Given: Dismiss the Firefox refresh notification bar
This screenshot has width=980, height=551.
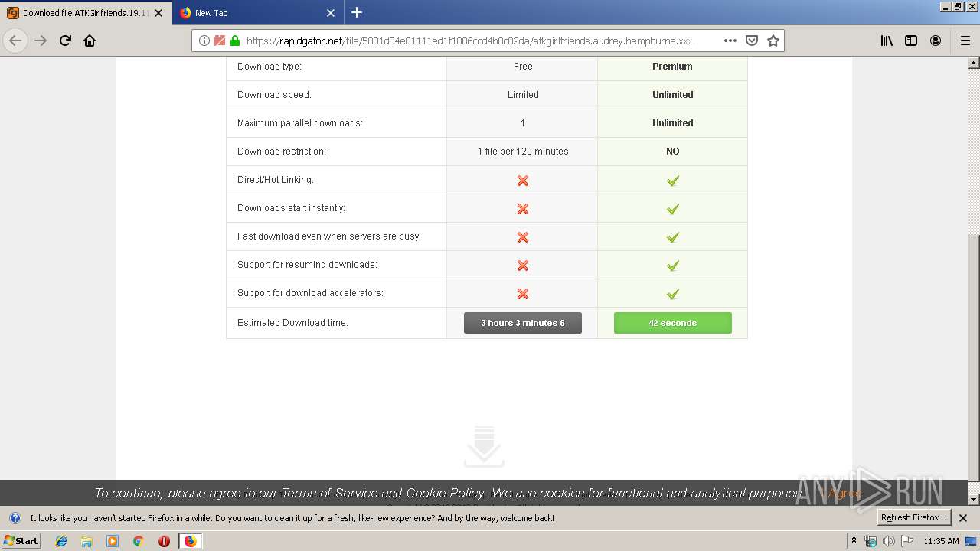Looking at the screenshot, I should (963, 518).
